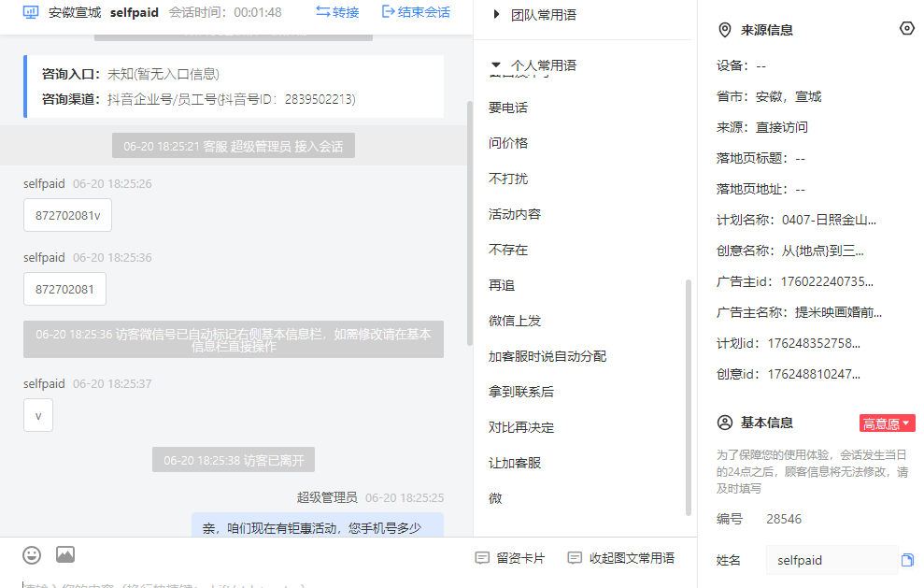This screenshot has height=588, width=924.
Task: Click the 咨询渠道 抖音企业号 info line
Action: tap(199, 99)
